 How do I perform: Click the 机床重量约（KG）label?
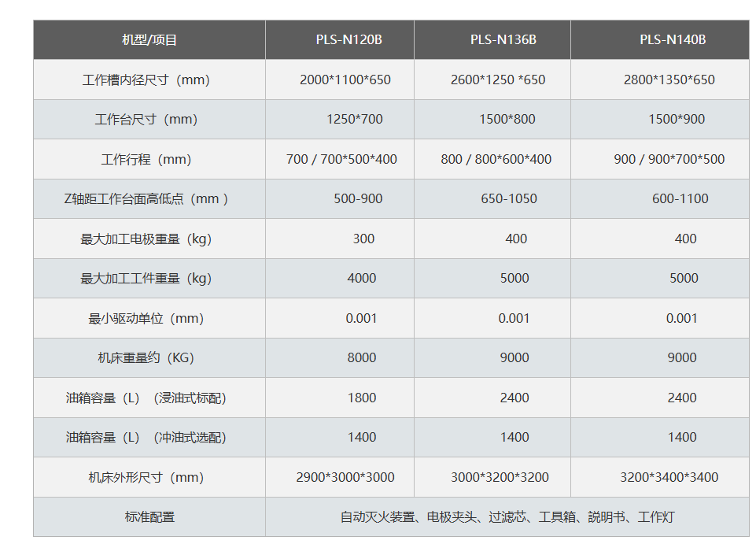click(x=146, y=358)
